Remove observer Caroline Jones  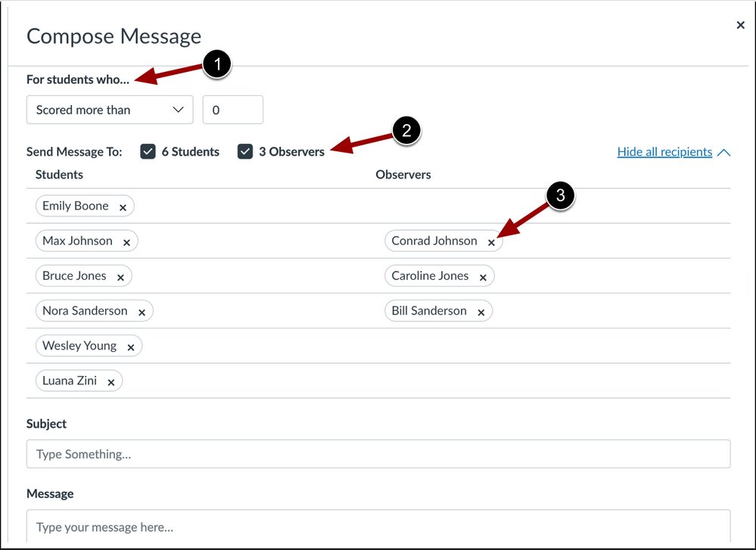click(483, 277)
